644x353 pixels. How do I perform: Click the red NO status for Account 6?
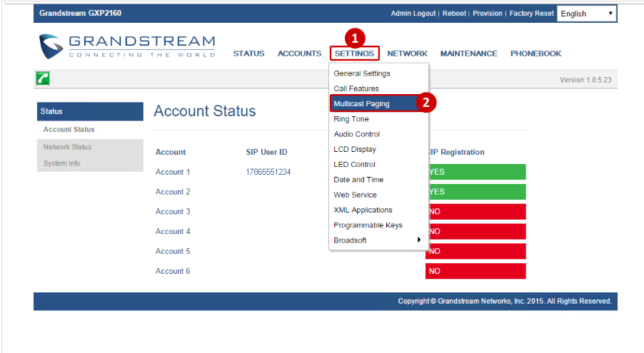point(476,271)
